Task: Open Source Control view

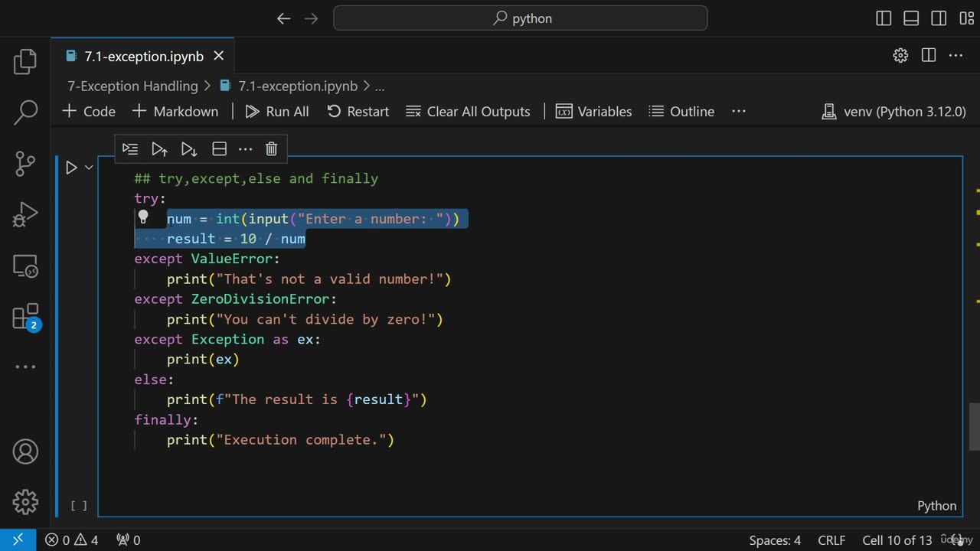Action: coord(25,163)
